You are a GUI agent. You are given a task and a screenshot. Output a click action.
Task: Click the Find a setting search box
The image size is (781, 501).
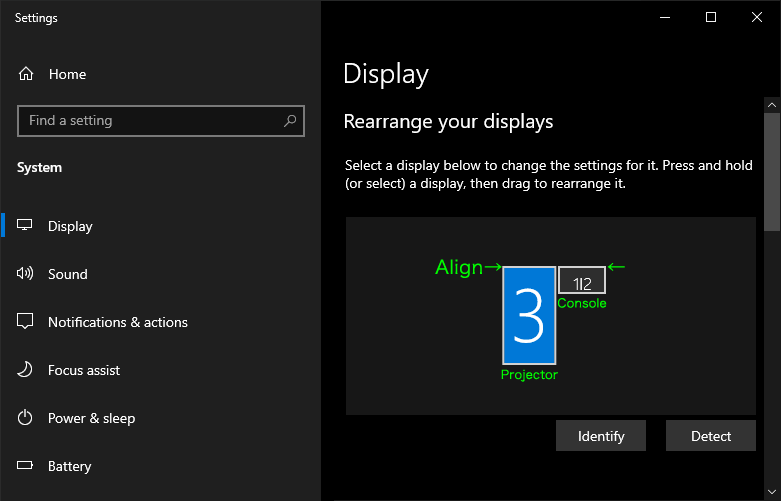[161, 121]
